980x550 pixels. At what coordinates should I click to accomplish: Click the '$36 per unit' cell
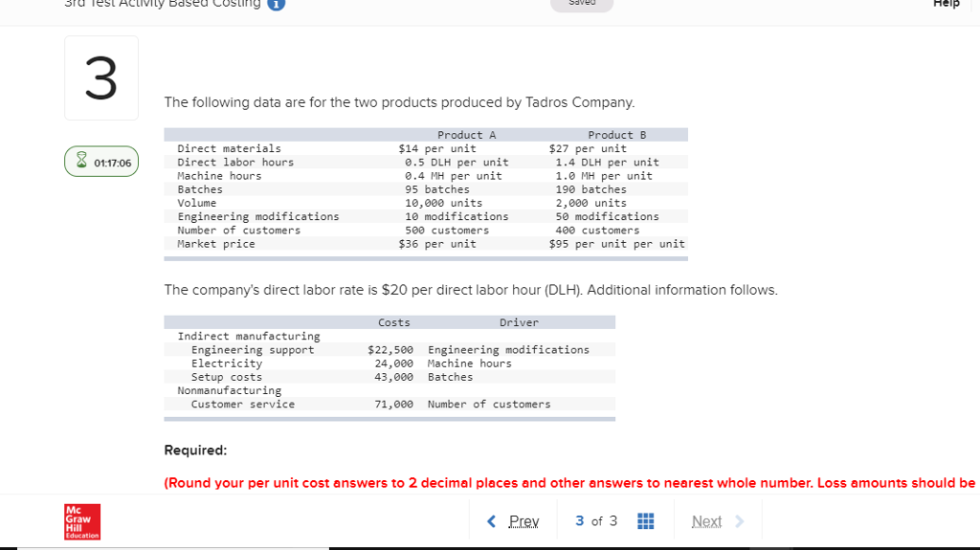point(437,244)
